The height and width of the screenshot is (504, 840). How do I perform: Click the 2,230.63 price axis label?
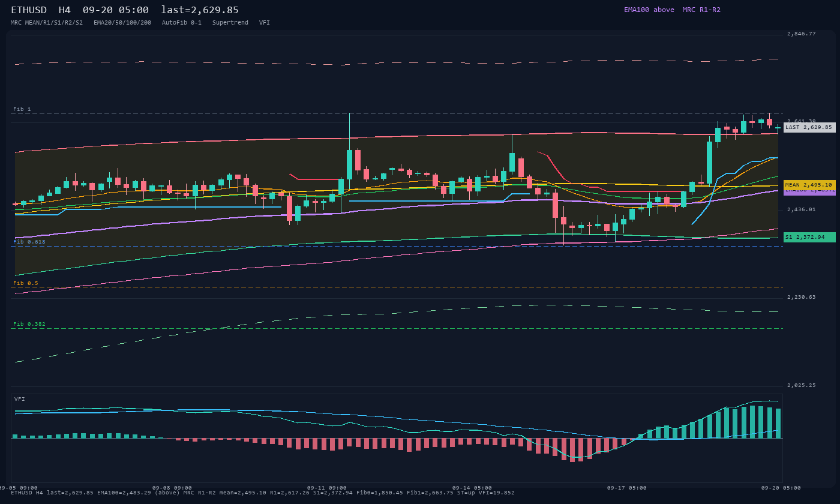802,297
